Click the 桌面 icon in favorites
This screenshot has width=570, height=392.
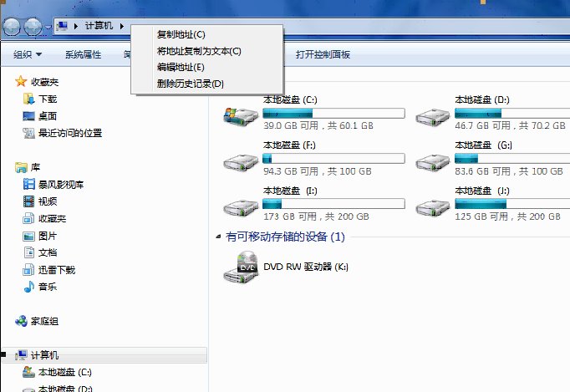[29, 116]
